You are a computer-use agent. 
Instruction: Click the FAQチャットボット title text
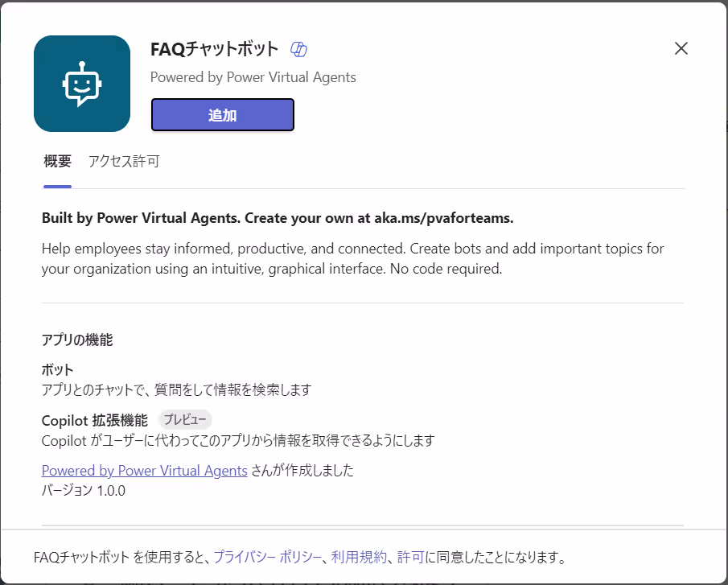coord(214,49)
